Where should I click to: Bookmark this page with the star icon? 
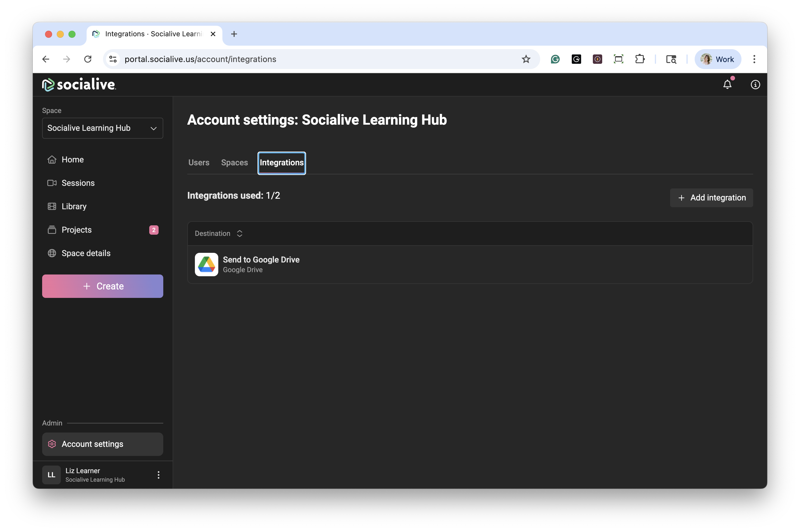[526, 59]
